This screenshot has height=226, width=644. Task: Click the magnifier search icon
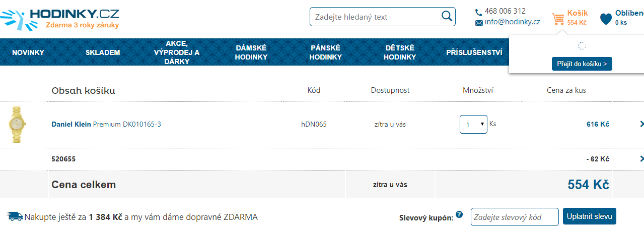click(447, 16)
